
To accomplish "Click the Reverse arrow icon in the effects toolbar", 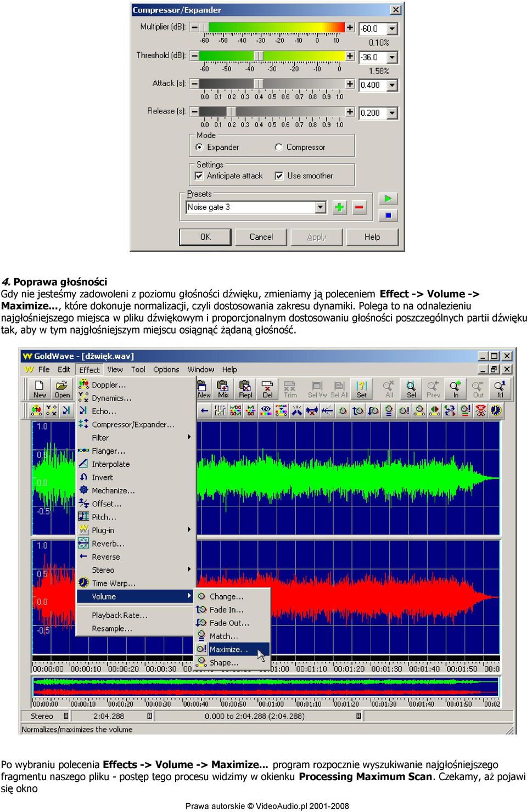I will [x=204, y=410].
